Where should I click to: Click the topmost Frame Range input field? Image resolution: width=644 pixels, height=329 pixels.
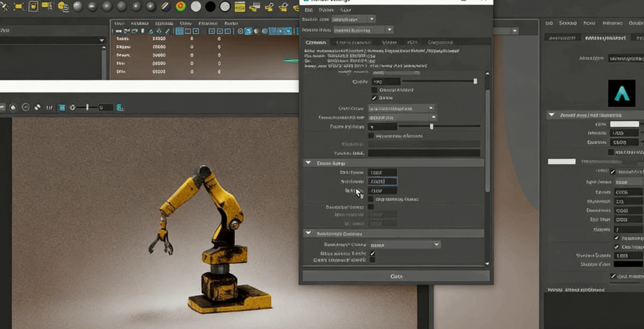pyautogui.click(x=383, y=172)
